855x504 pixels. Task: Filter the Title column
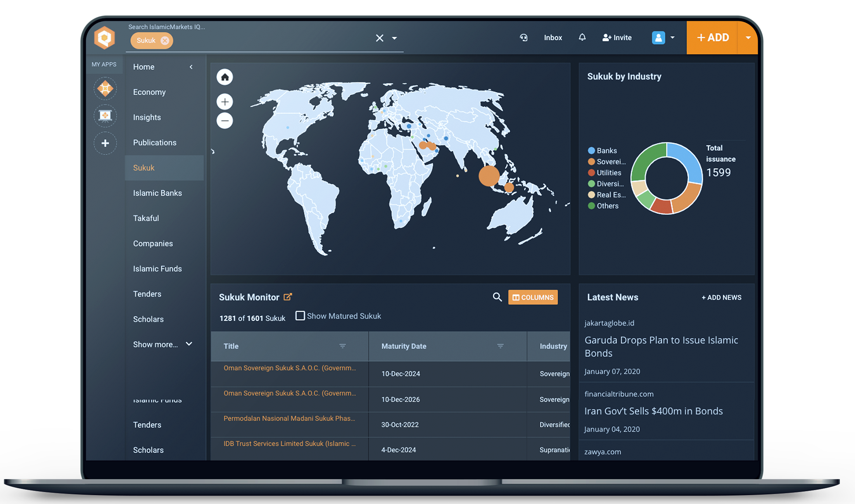click(x=342, y=346)
